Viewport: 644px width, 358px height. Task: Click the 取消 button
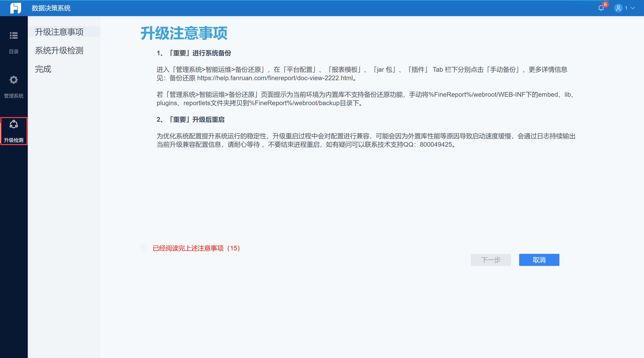pos(539,260)
